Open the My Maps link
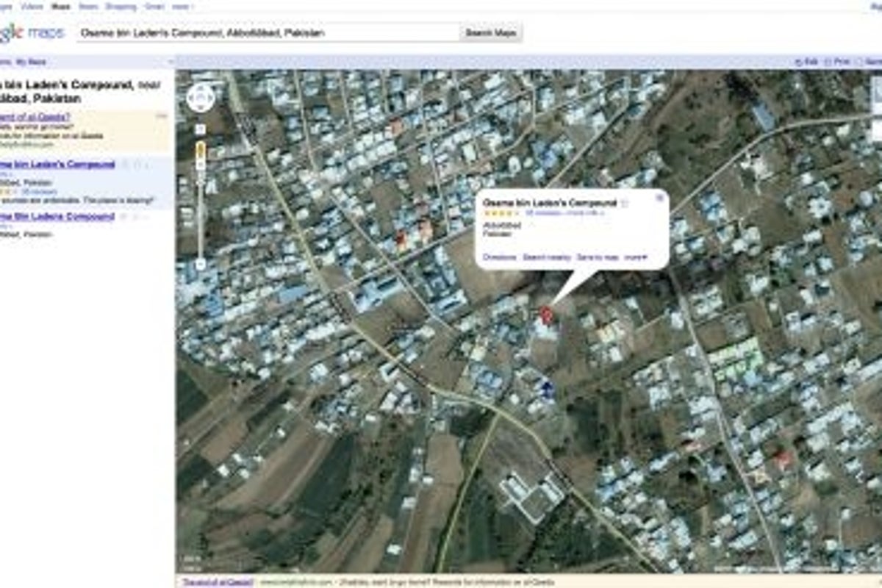 pos(31,62)
